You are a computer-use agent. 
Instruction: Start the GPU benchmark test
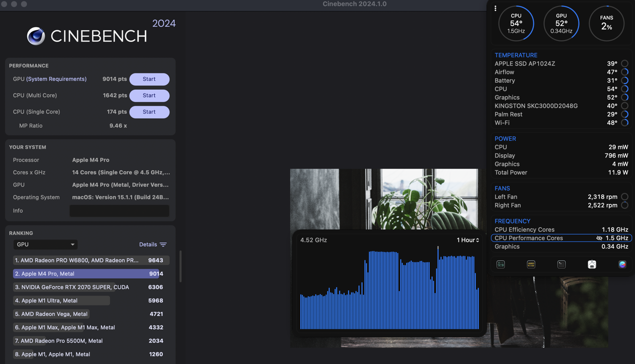pos(149,79)
